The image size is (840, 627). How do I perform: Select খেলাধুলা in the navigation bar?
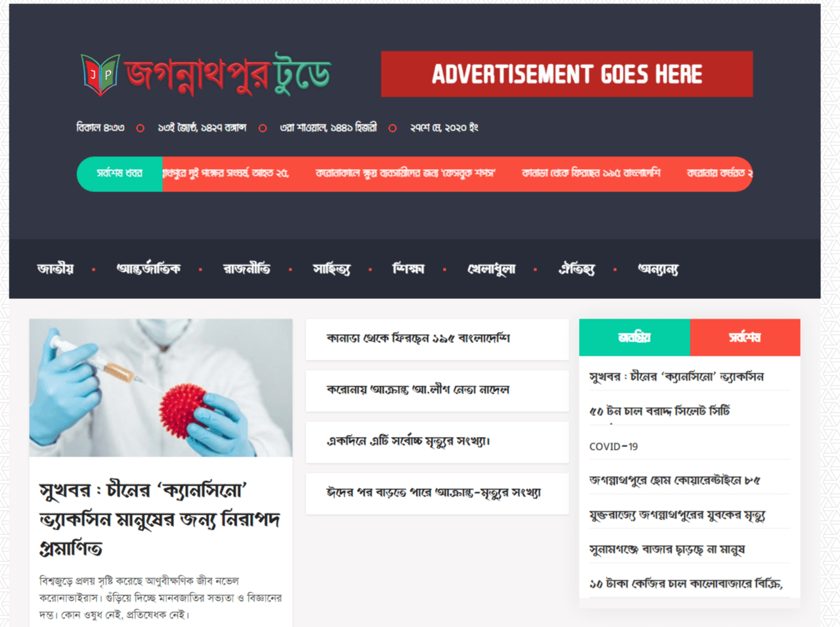(x=491, y=269)
